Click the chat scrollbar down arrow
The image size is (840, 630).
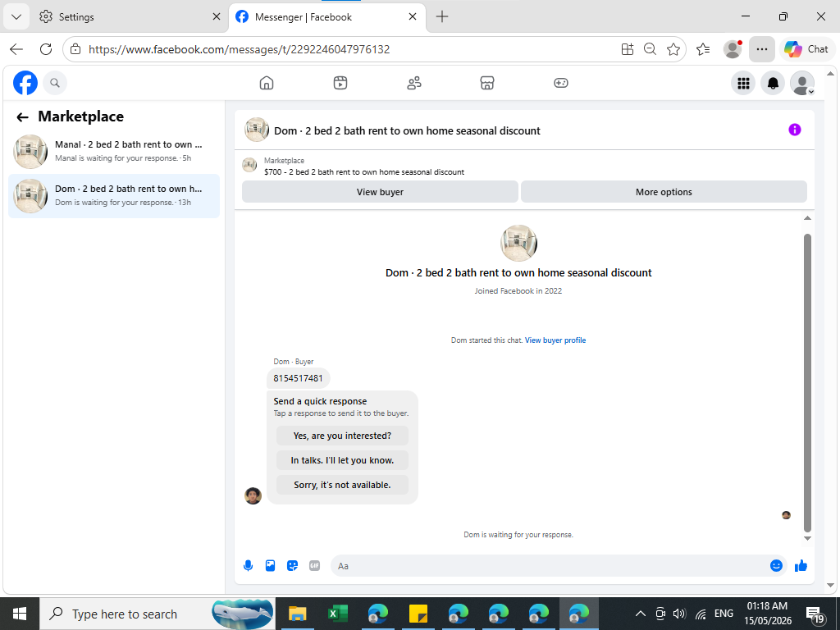807,538
